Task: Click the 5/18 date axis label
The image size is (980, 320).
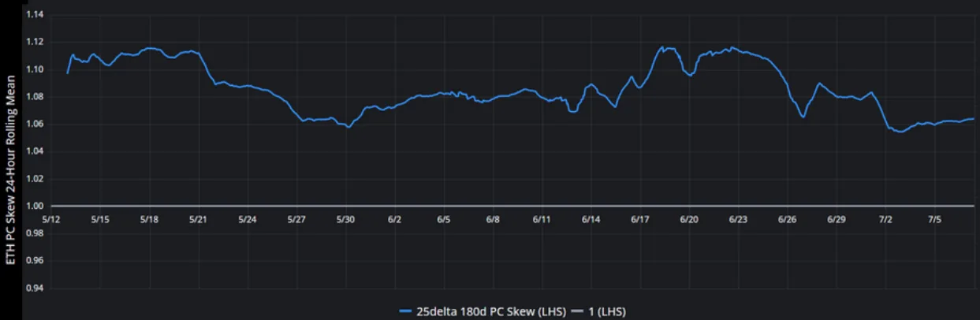Action: coord(149,219)
